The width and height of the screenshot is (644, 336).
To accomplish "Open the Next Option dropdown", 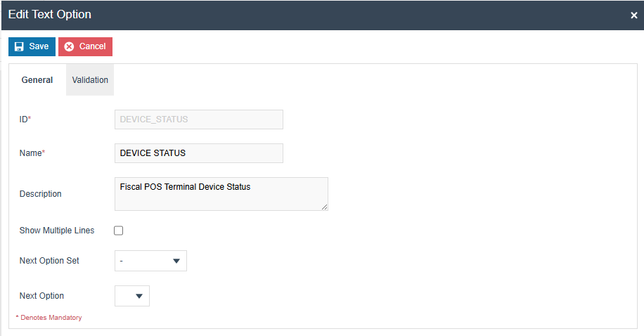I will [132, 296].
